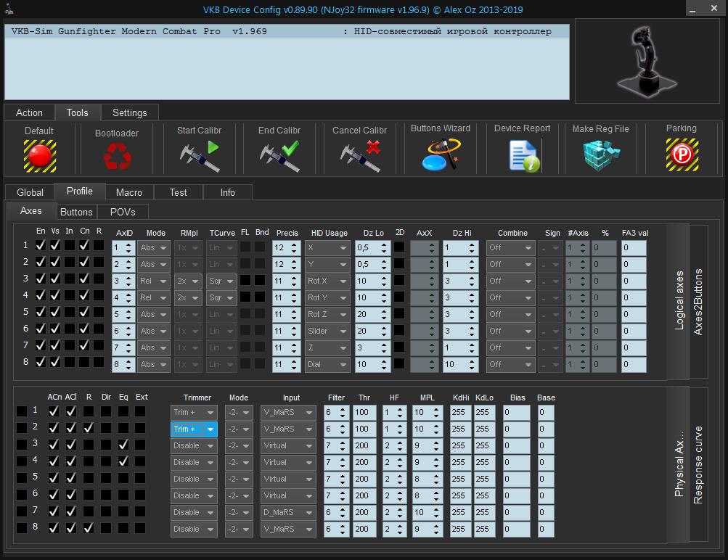Click Thr field for physical axis 1
Viewport: 728px width, 560px height.
(364, 413)
